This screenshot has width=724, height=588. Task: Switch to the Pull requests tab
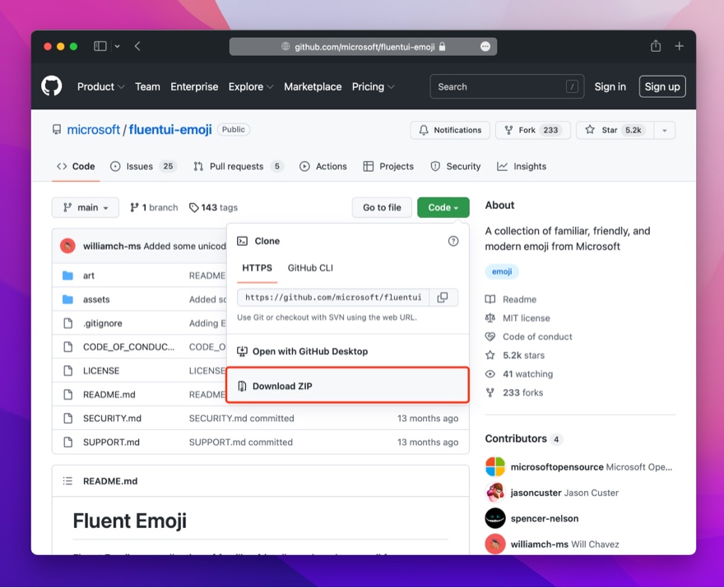pyautogui.click(x=238, y=166)
